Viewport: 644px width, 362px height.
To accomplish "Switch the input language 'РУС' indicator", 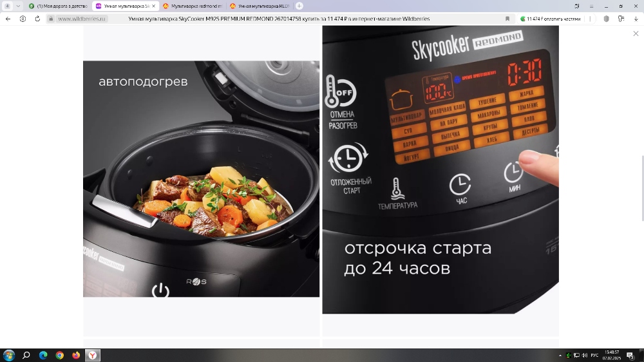I will click(x=594, y=356).
